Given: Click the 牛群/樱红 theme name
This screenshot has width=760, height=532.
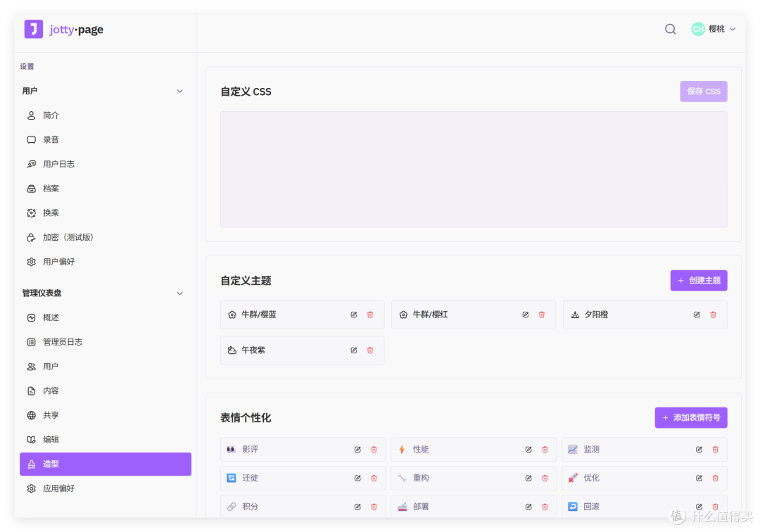Looking at the screenshot, I should pos(430,315).
